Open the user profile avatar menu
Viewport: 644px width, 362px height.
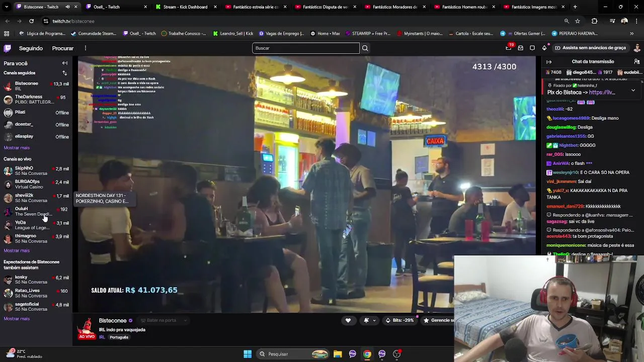click(637, 48)
